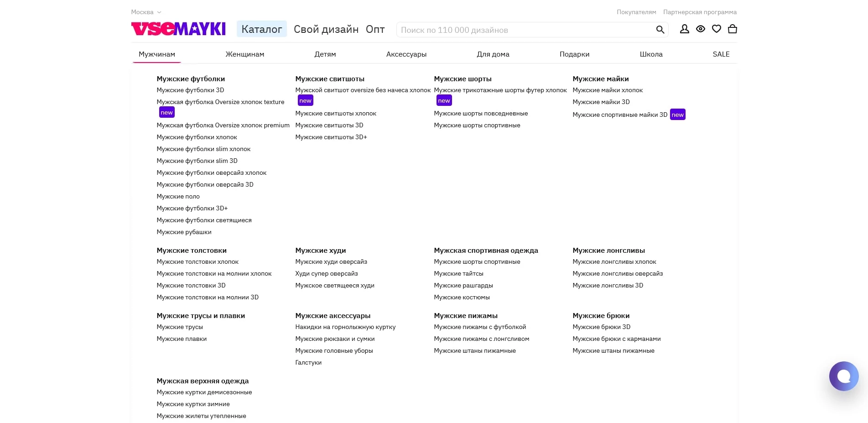
Task: Click new badge next to sports tank tops 3D
Action: point(677,115)
